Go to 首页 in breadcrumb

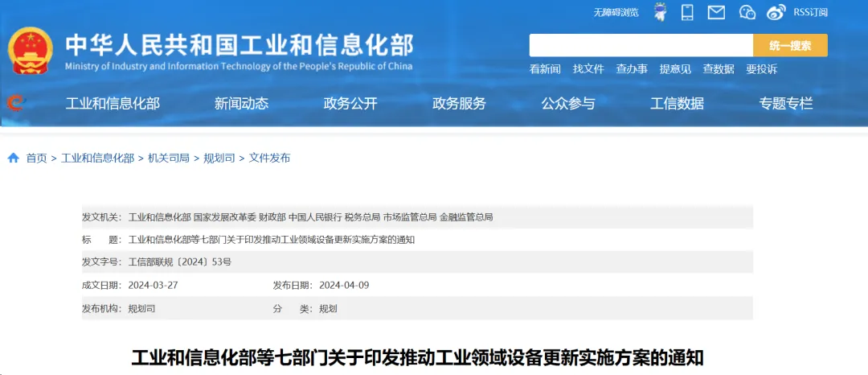(x=36, y=159)
